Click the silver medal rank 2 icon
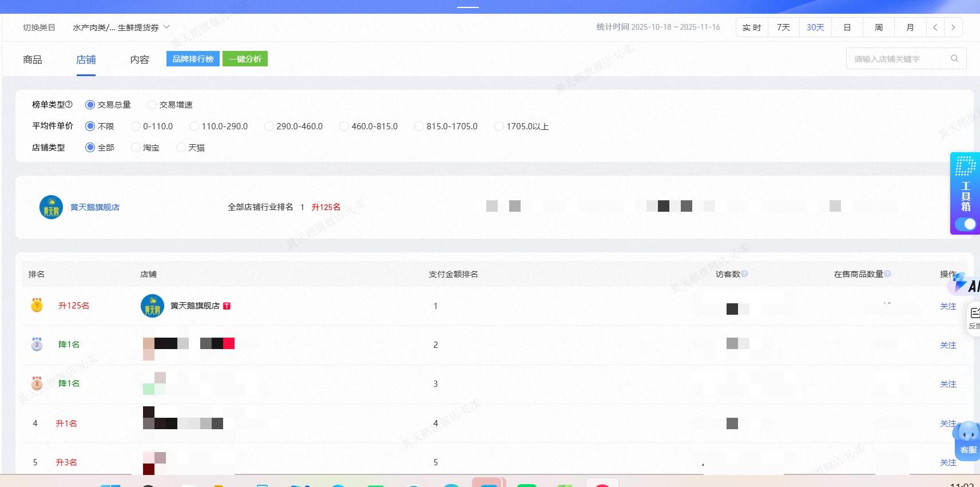Viewport: 980px width, 487px height. [x=37, y=344]
